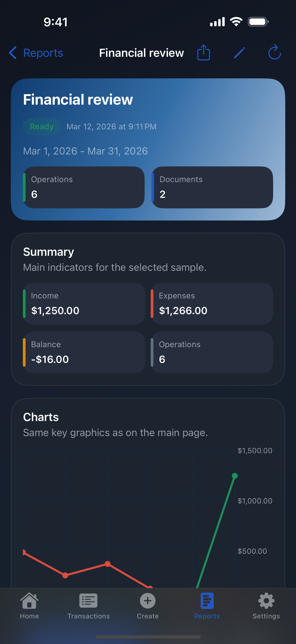This screenshot has height=644, width=296.
Task: Select the pencil edit icon
Action: 239,53
